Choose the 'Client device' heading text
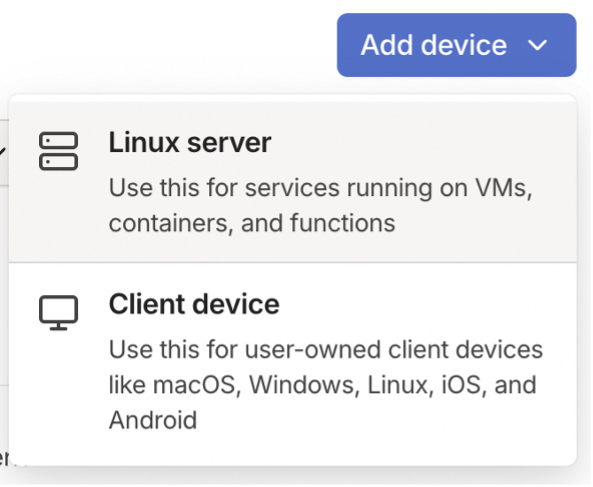The height and width of the screenshot is (487, 593). (x=194, y=304)
